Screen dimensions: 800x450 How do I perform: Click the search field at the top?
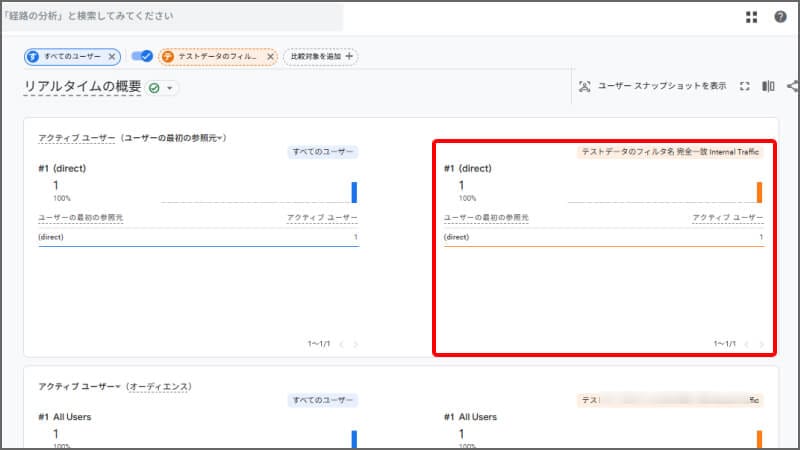point(170,17)
